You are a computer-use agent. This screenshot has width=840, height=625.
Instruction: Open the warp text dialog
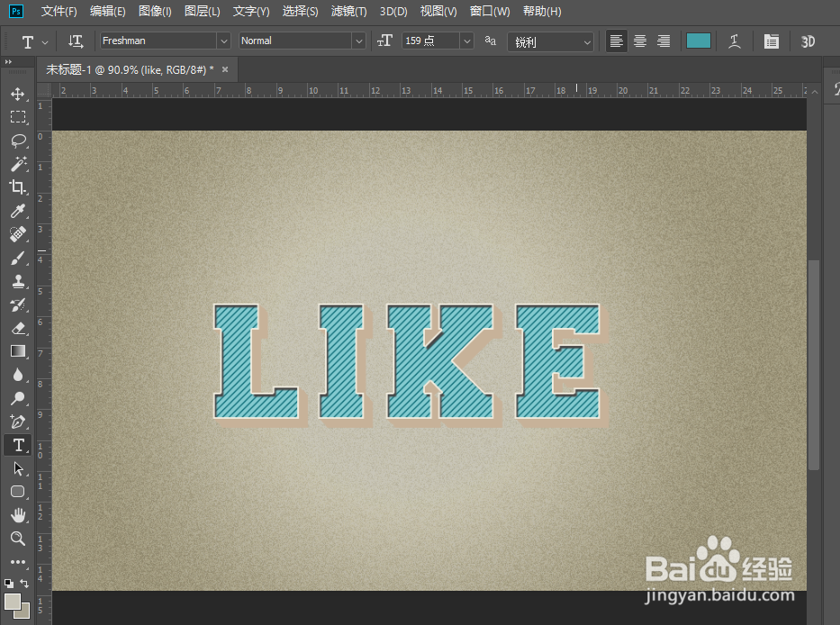(x=735, y=41)
